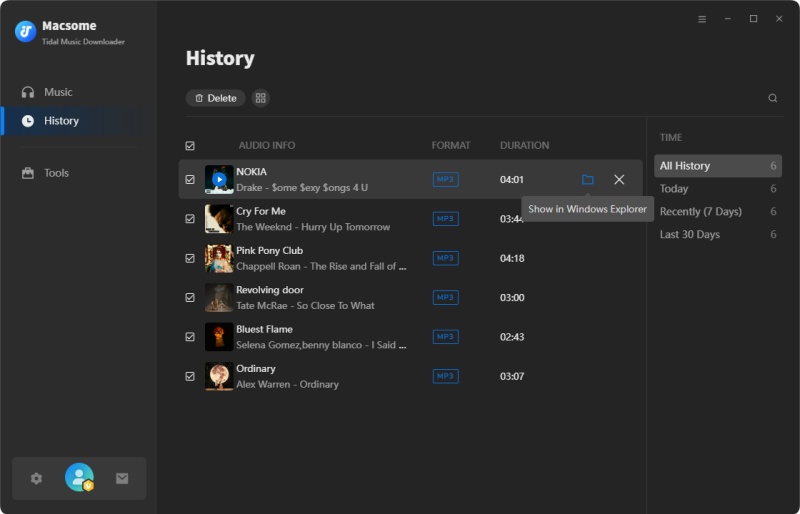
Task: Open the mail feedback icon
Action: click(x=122, y=478)
